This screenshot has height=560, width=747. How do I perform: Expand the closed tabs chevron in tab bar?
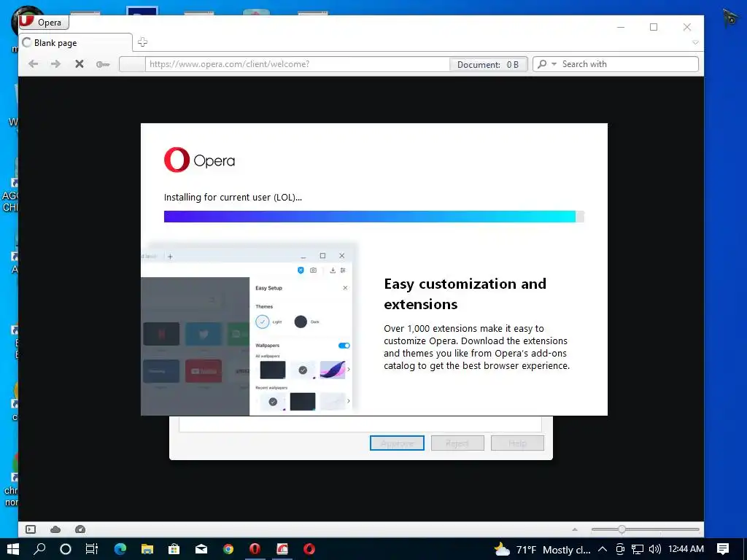(x=695, y=42)
